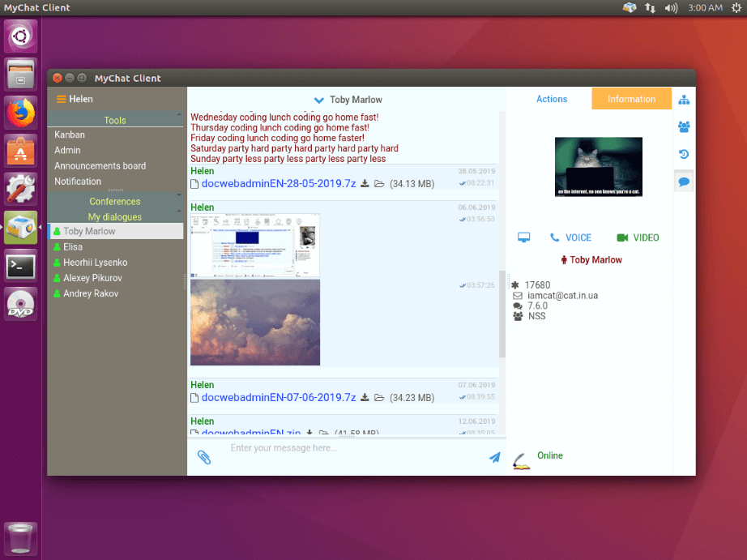Send the message with the paper plane icon
Viewport: 747px width, 560px height.
click(494, 456)
